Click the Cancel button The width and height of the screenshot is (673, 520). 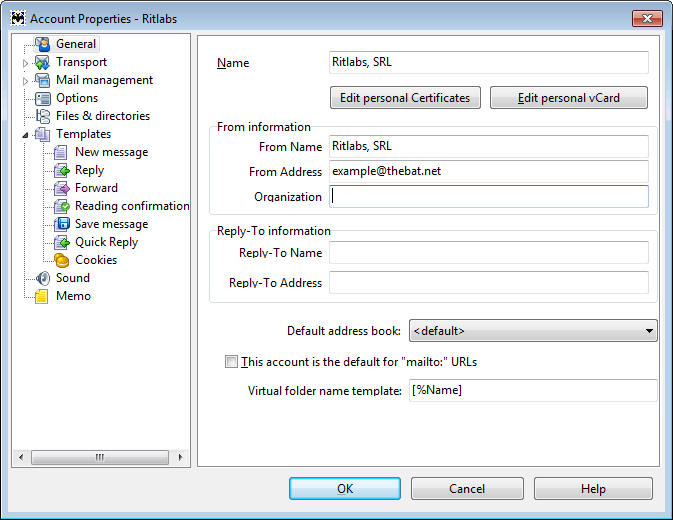pos(467,489)
